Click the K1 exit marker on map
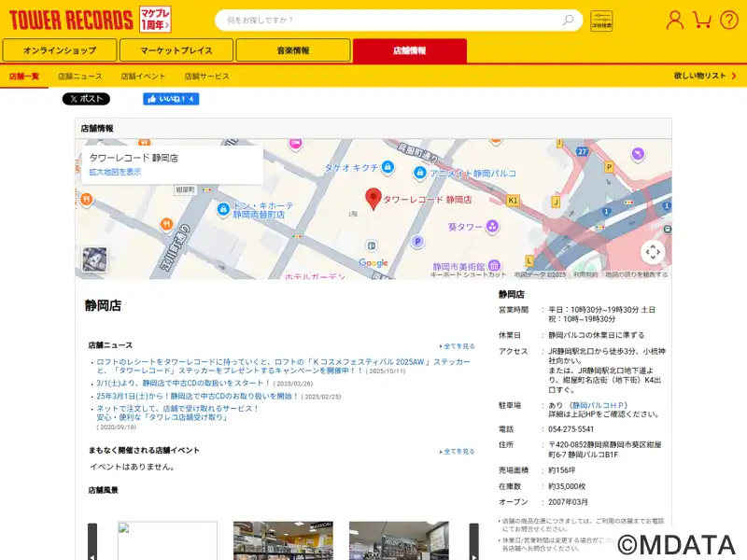 pos(513,200)
